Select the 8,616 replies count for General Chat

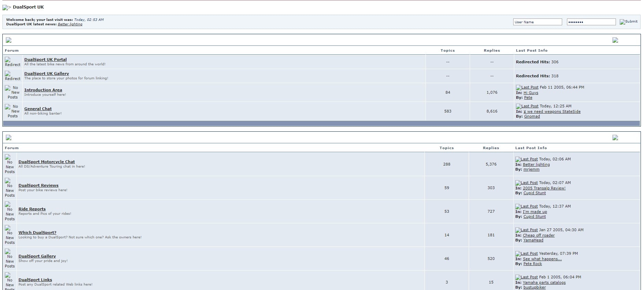tap(492, 111)
